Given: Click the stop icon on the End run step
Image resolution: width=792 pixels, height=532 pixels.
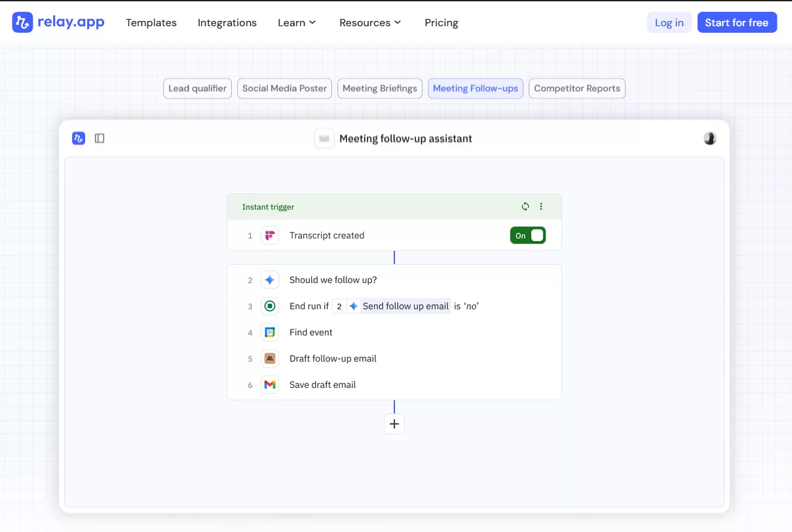Looking at the screenshot, I should 270,306.
